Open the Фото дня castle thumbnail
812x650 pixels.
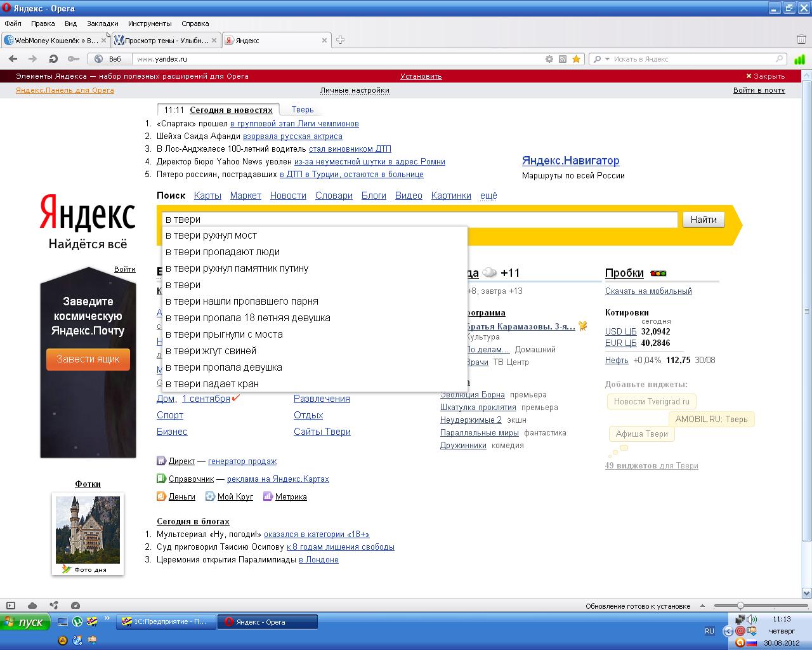pos(88,529)
